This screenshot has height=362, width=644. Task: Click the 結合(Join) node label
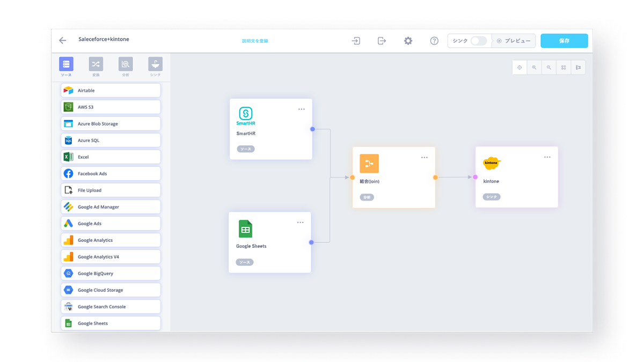370,181
